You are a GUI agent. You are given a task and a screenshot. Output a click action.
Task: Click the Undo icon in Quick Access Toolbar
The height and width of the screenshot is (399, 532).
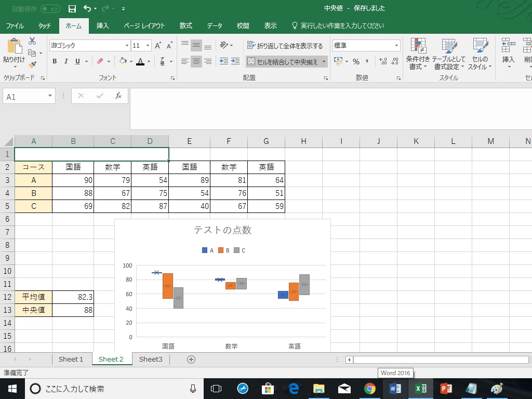(x=86, y=7)
